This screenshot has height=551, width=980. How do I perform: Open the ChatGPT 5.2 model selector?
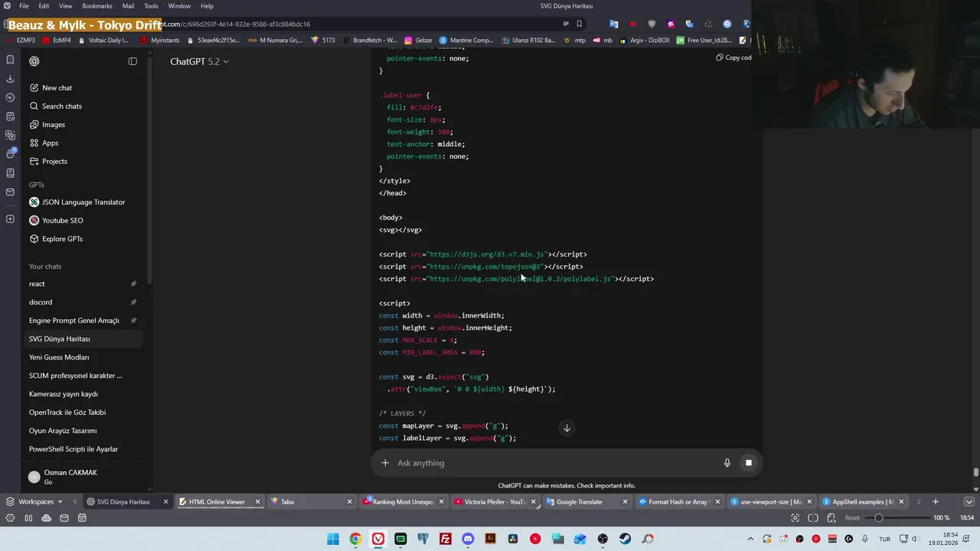point(199,61)
